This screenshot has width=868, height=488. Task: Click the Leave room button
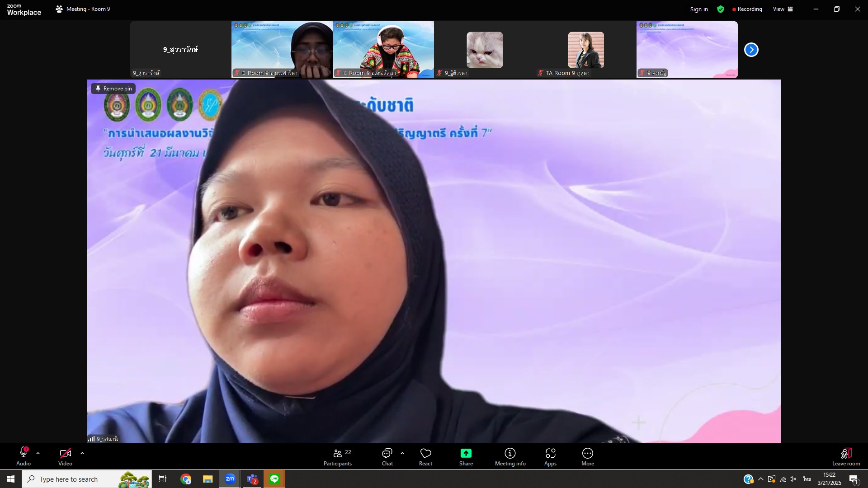pyautogui.click(x=846, y=457)
